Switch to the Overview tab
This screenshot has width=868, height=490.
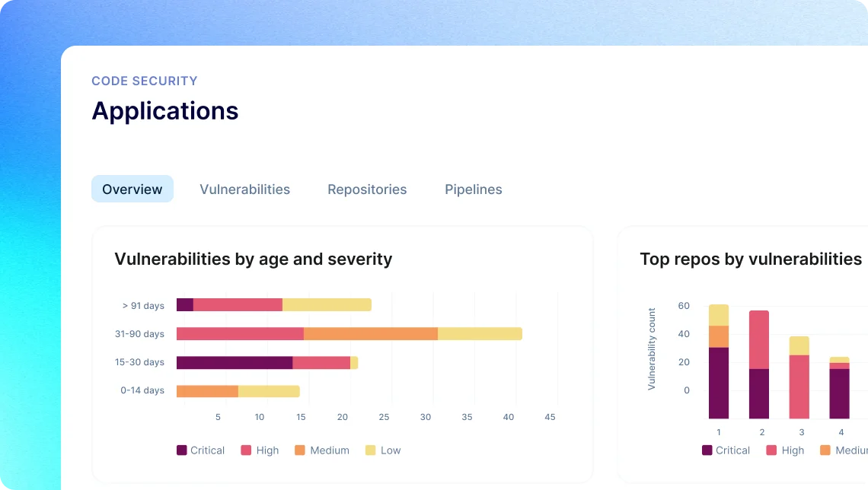point(132,189)
